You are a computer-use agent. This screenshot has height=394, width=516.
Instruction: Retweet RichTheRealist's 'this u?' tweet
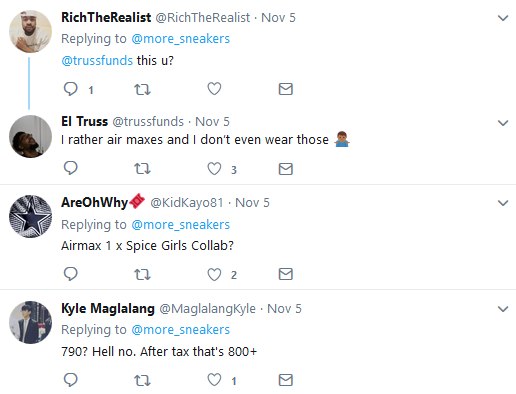[x=142, y=89]
